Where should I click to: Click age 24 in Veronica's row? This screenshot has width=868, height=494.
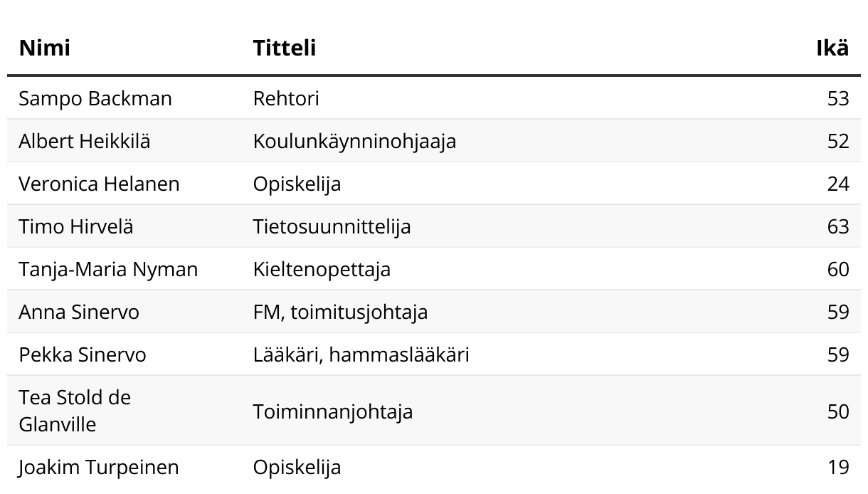point(838,184)
